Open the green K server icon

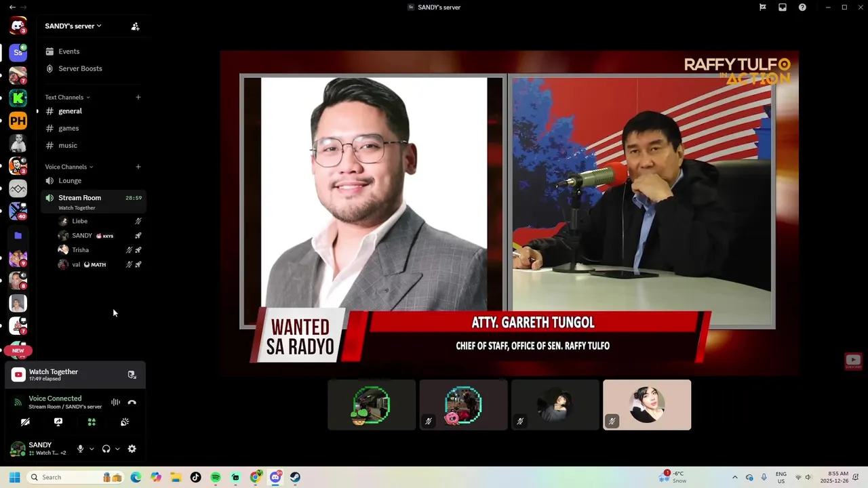pyautogui.click(x=18, y=98)
